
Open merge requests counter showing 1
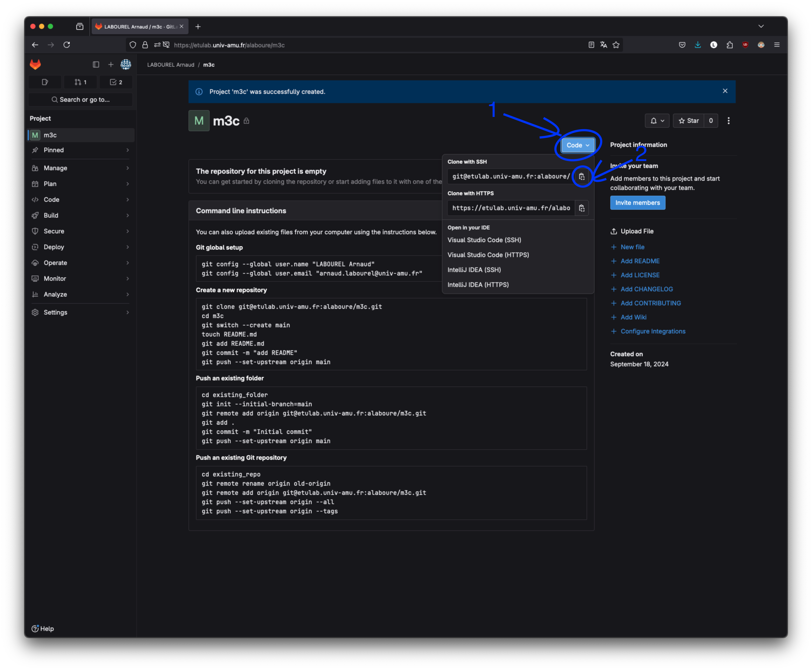coord(81,82)
